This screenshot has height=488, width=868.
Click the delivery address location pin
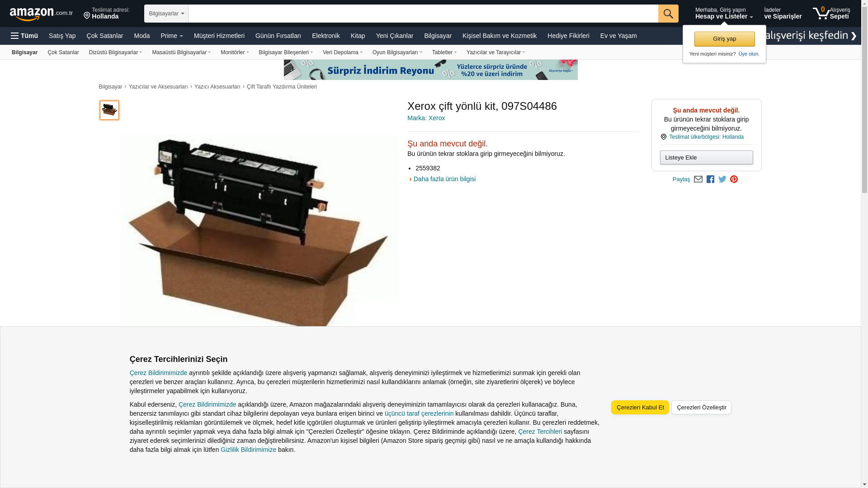coord(87,16)
